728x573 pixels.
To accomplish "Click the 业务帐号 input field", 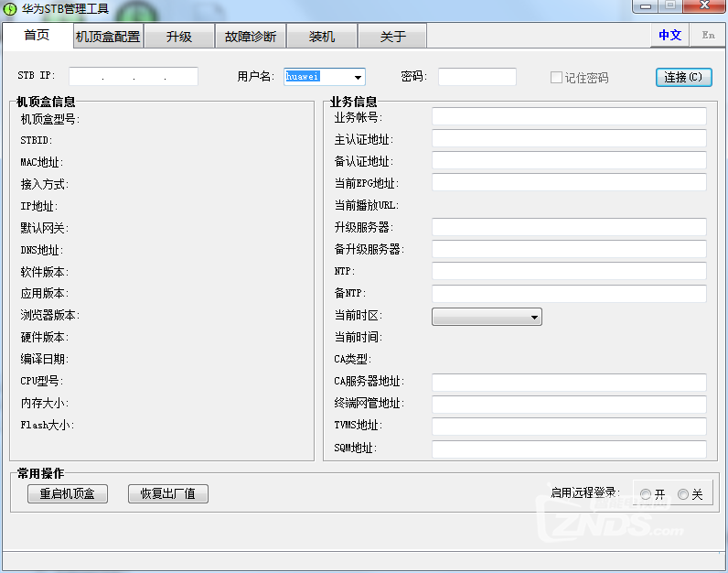I will pyautogui.click(x=569, y=116).
